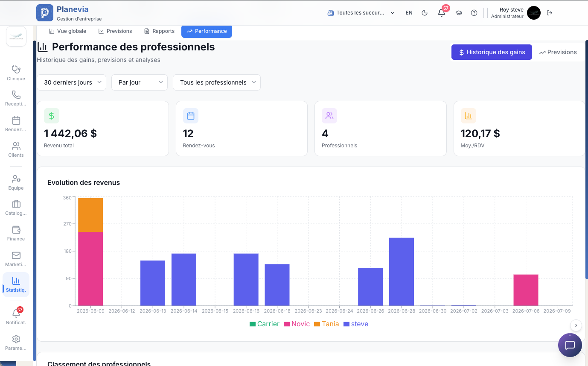The height and width of the screenshot is (366, 588).
Task: Open the Reception phone icon
Action: (16, 95)
